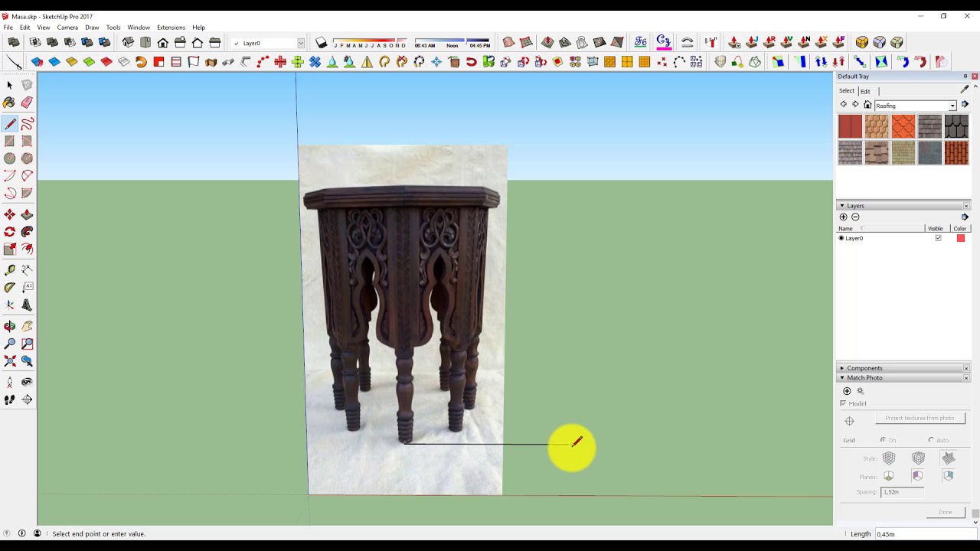Viewport: 980px width, 551px height.
Task: Select the Orbit camera tool
Action: point(9,327)
